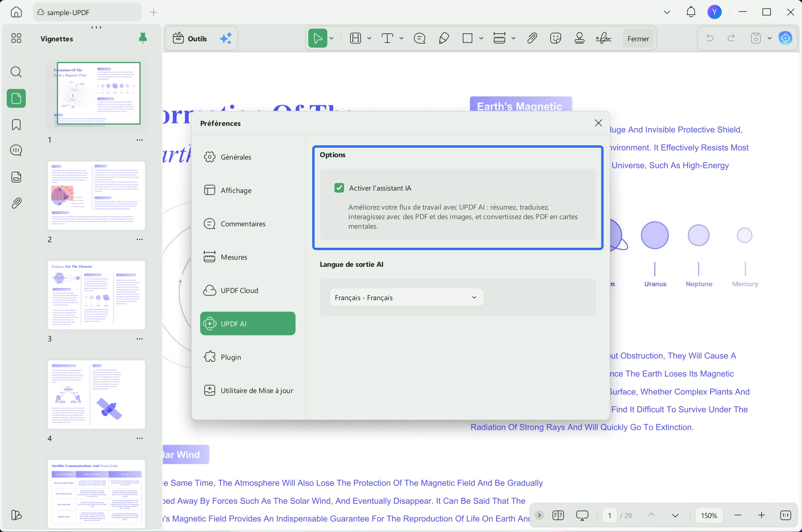802x532 pixels.
Task: Go to Mesures preferences
Action: (248, 257)
